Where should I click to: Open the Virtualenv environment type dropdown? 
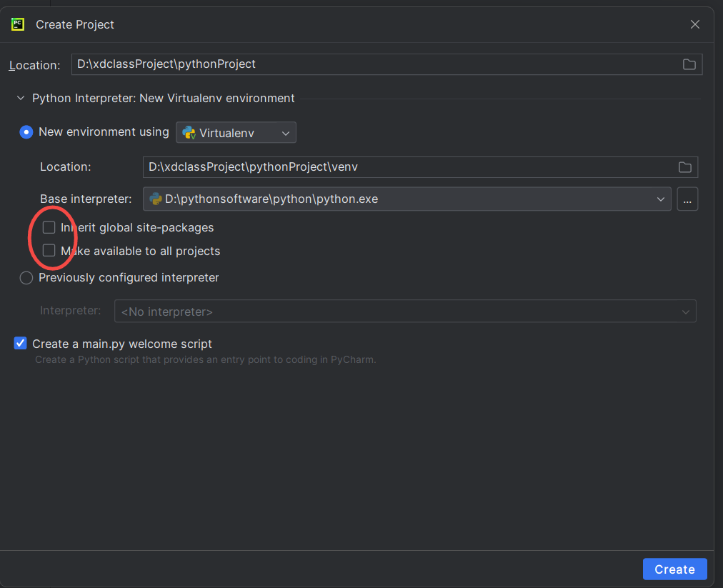(x=236, y=133)
